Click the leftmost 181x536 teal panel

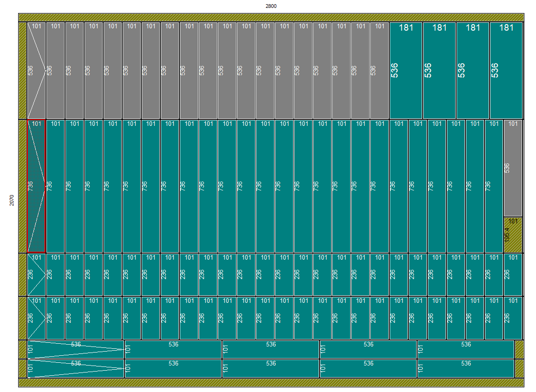(x=406, y=70)
